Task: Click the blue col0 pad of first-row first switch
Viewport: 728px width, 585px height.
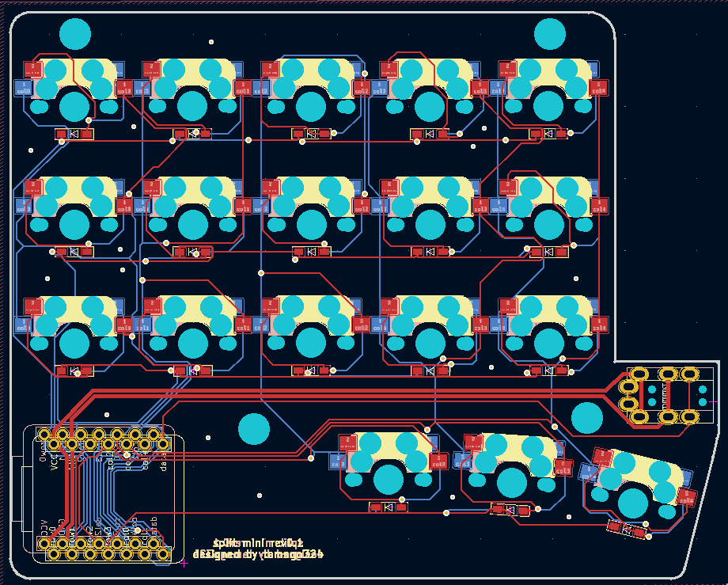Action: (23, 87)
